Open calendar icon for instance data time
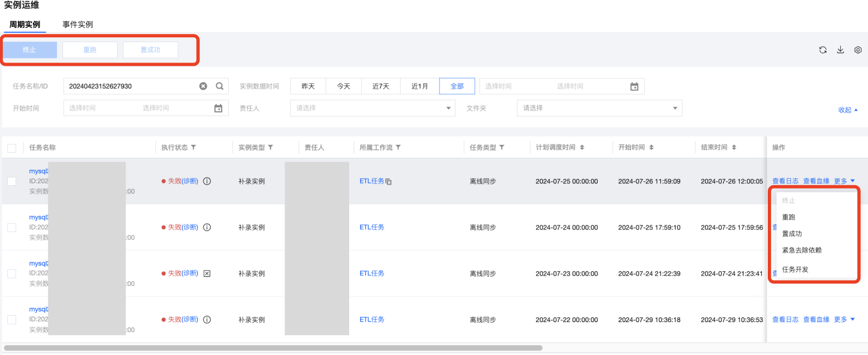The width and height of the screenshot is (868, 355). click(634, 87)
